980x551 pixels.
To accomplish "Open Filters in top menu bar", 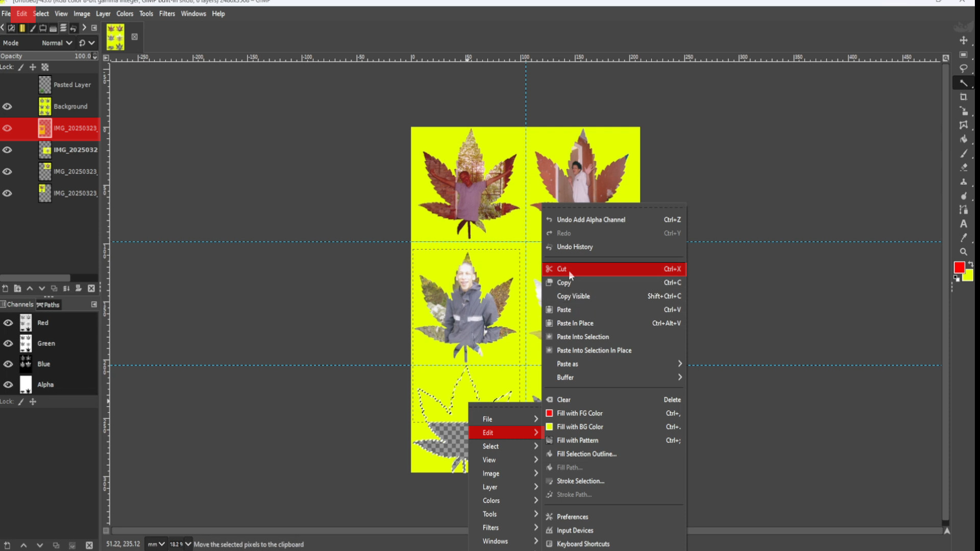I will coord(167,14).
